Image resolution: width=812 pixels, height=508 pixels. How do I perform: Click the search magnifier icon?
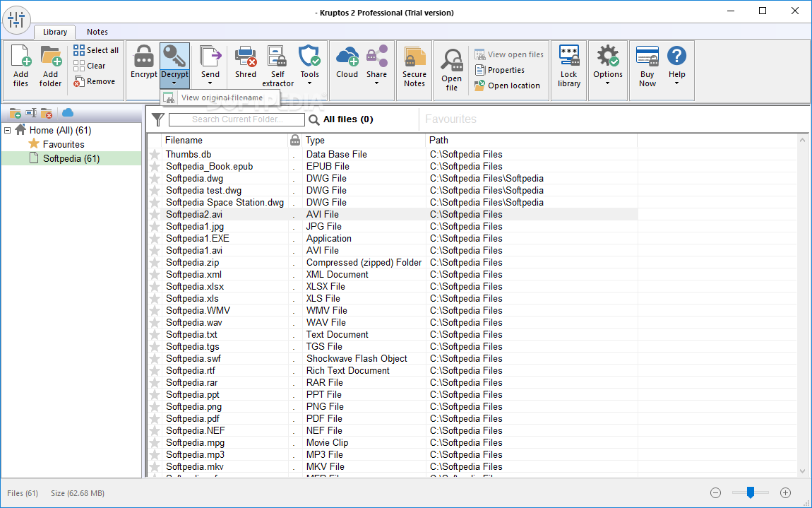(314, 119)
